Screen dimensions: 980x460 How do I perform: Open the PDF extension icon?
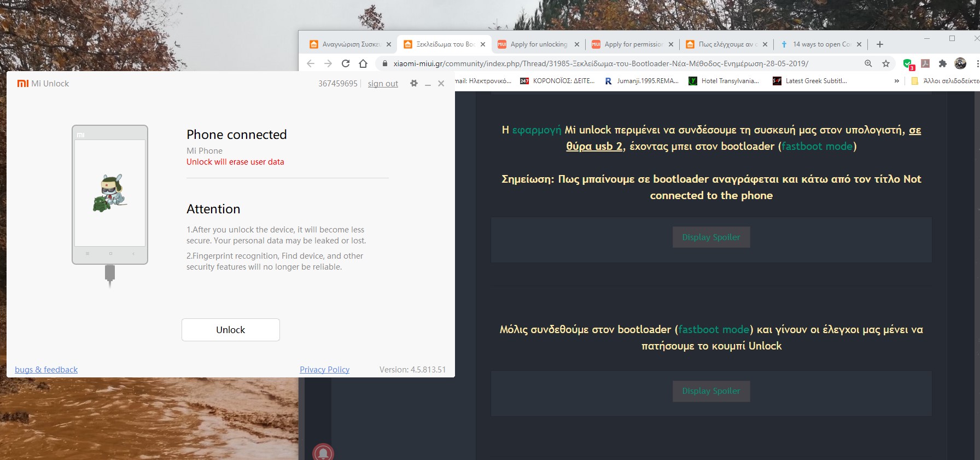pyautogui.click(x=925, y=63)
